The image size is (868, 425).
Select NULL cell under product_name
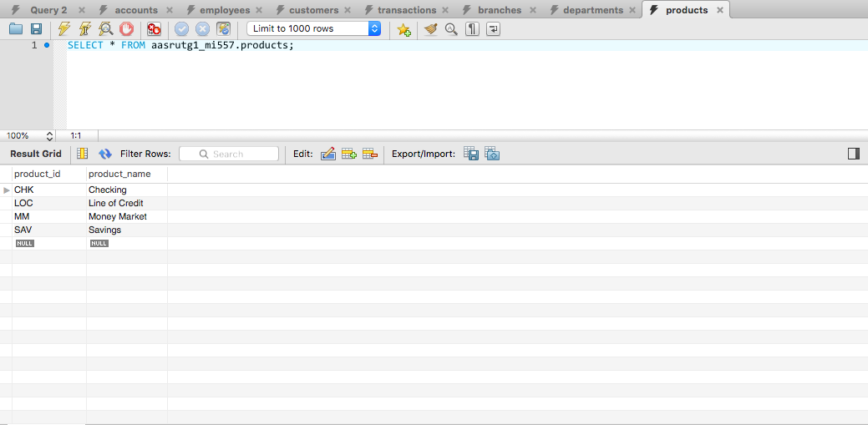tap(127, 244)
